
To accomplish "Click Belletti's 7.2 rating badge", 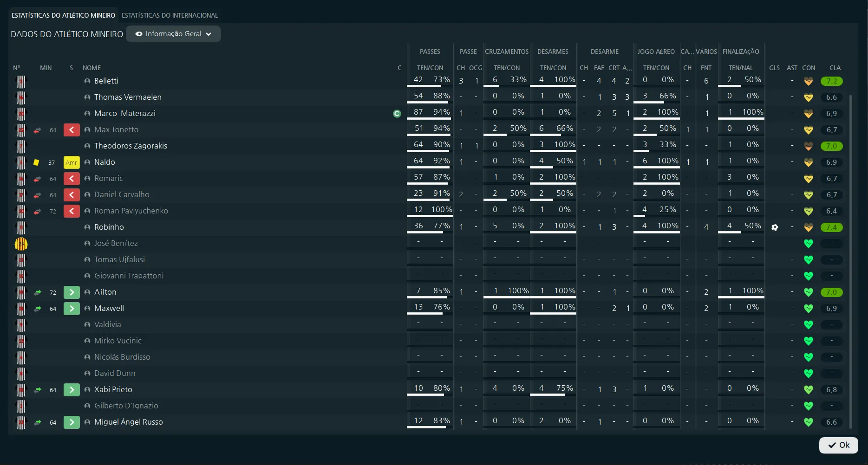I will coord(831,81).
